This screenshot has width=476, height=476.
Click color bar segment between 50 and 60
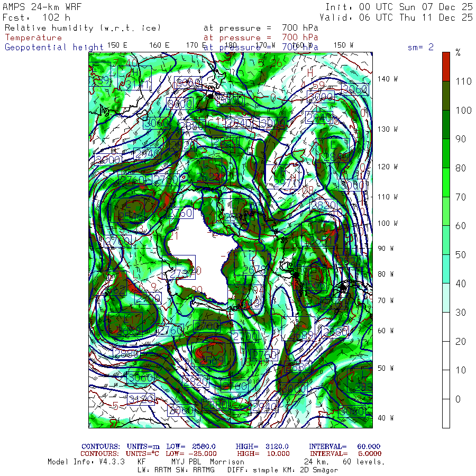click(446, 240)
